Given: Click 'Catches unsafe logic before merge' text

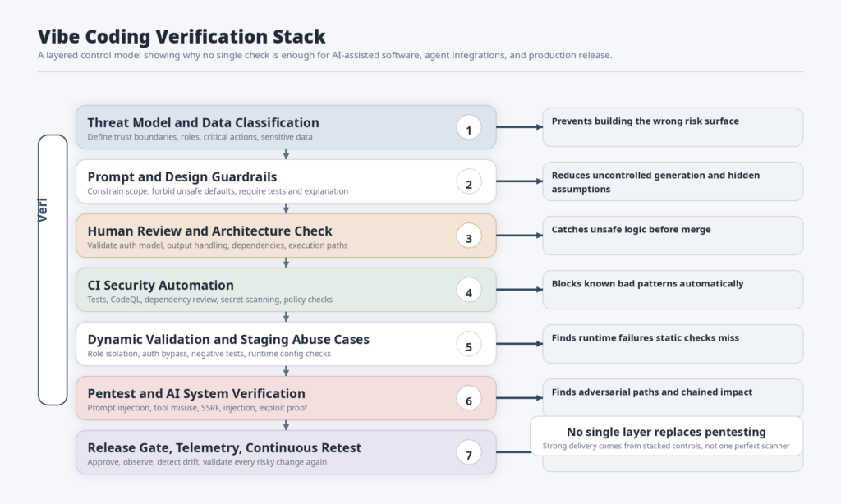Looking at the screenshot, I should point(631,229).
